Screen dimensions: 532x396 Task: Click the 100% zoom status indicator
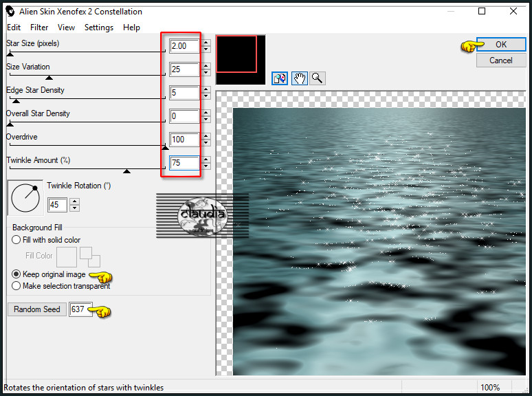[x=490, y=388]
